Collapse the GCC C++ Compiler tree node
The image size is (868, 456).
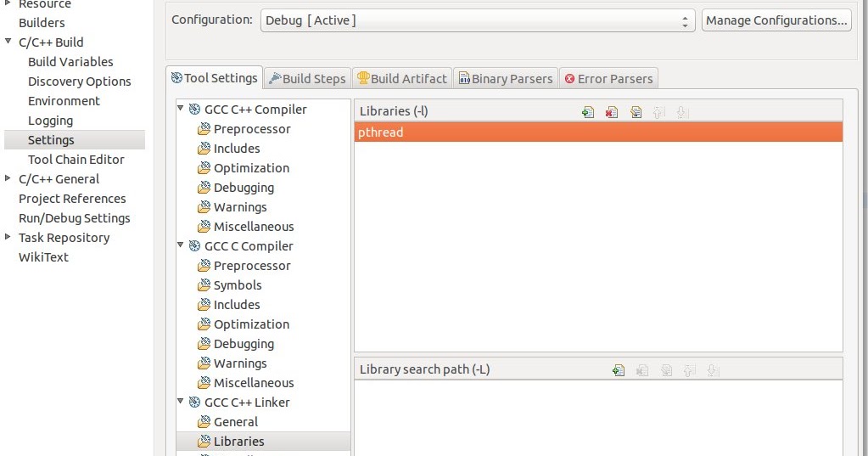(181, 109)
